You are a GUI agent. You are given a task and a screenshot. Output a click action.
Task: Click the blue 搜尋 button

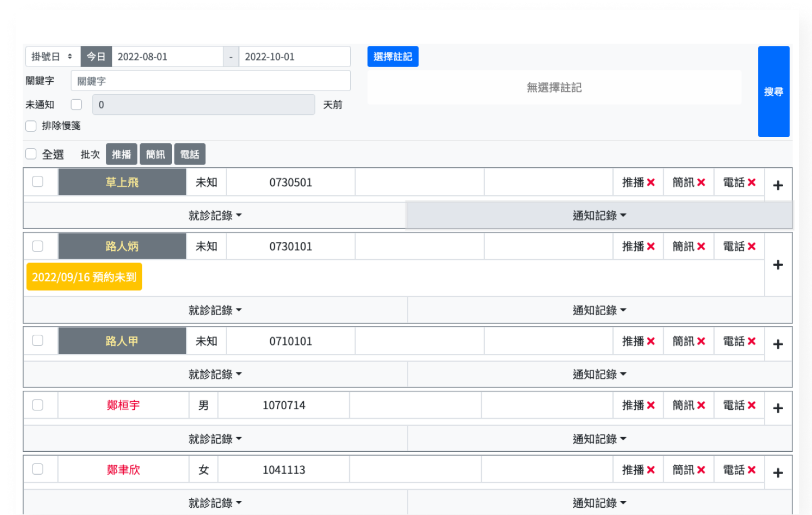(x=773, y=92)
